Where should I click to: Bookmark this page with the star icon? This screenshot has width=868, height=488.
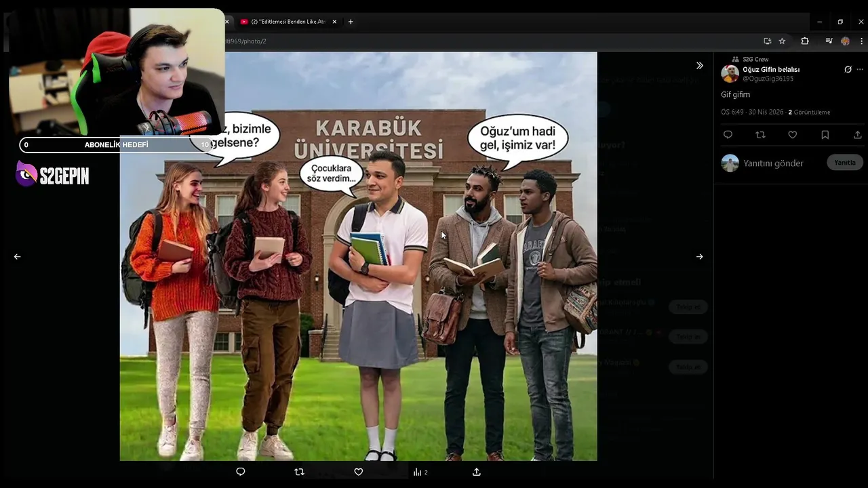tap(782, 41)
